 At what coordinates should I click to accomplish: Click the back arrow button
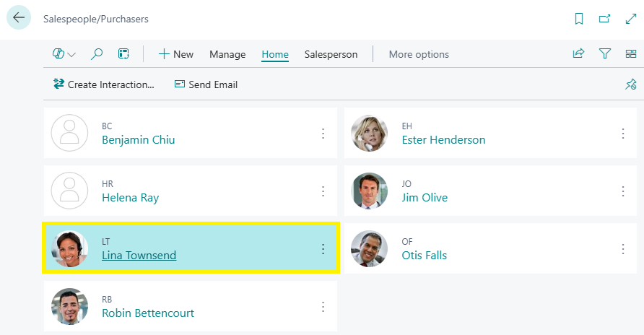(19, 18)
